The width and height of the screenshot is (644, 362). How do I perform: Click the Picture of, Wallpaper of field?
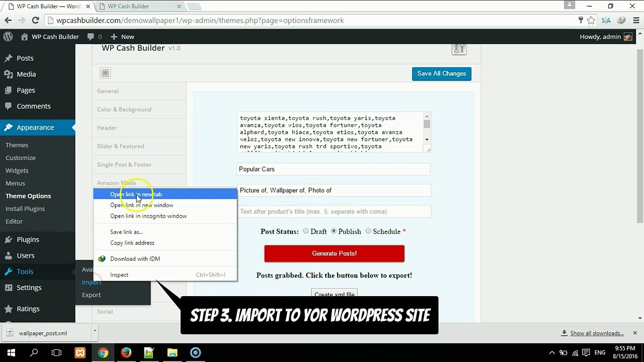click(x=334, y=191)
